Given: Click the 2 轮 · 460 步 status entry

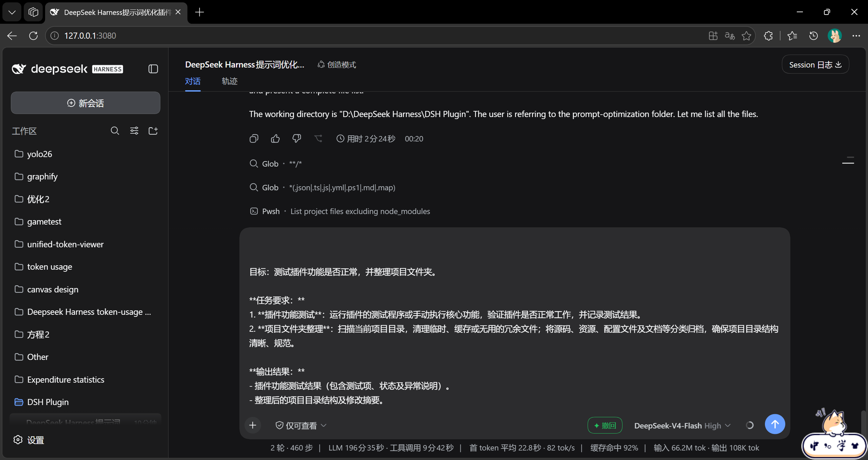Looking at the screenshot, I should 292,448.
